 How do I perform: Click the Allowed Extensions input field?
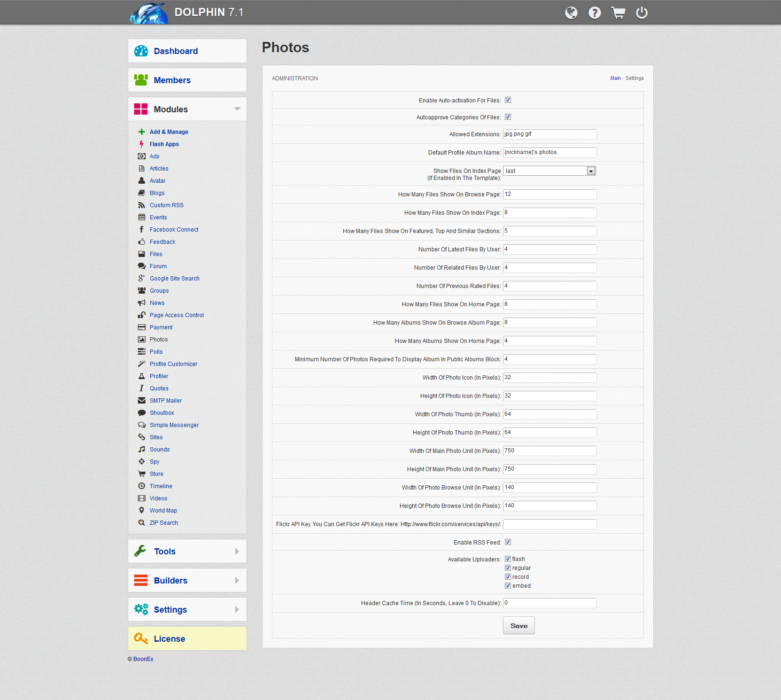click(x=549, y=134)
